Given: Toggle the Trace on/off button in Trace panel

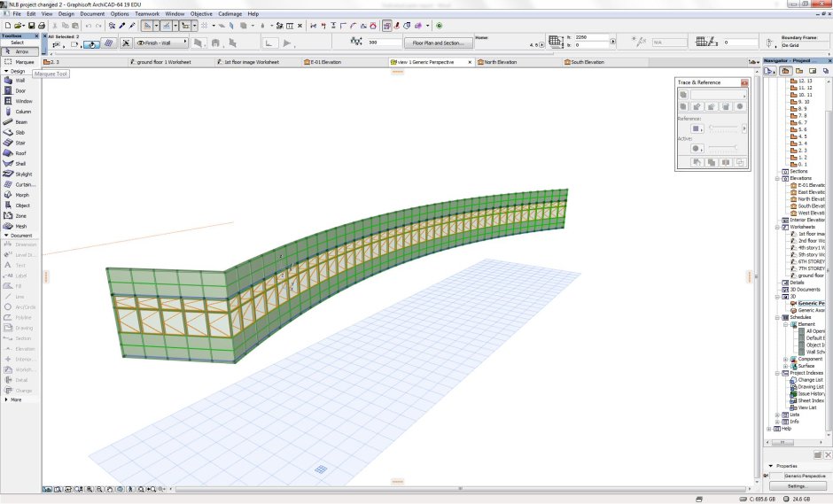Looking at the screenshot, I should click(683, 95).
